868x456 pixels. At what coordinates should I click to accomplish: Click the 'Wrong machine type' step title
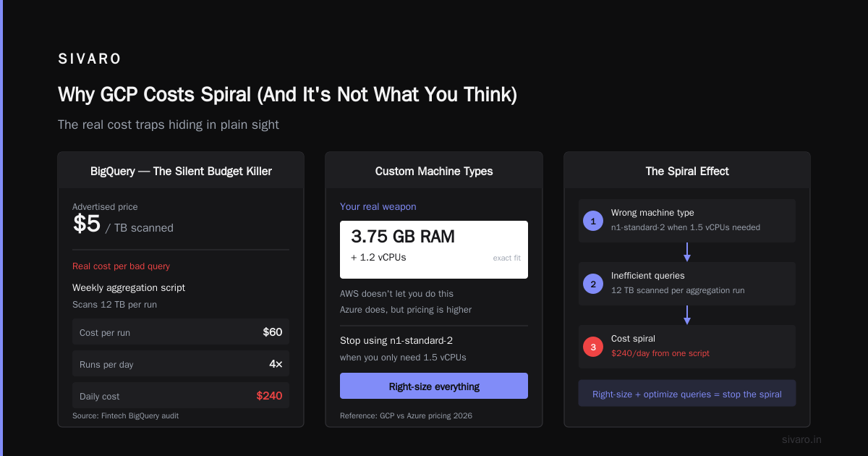(652, 213)
